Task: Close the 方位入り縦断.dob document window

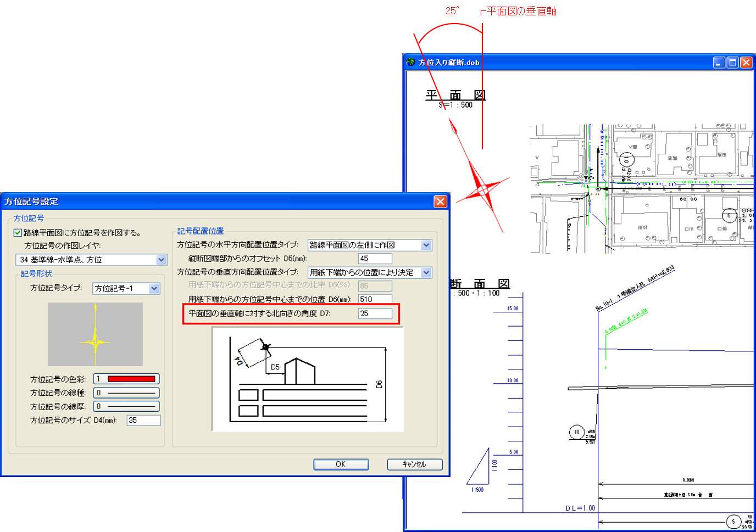Action: point(746,63)
